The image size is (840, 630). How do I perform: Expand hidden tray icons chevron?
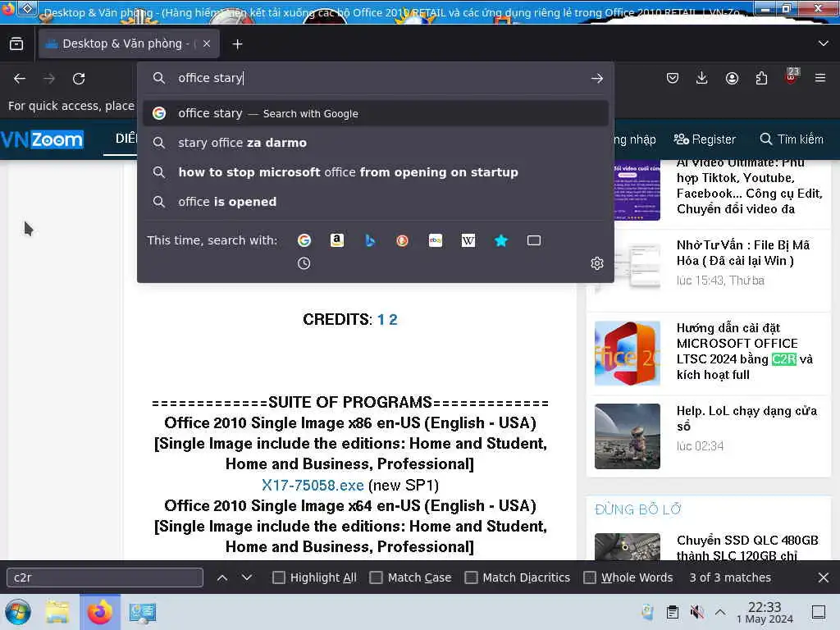[x=720, y=612]
